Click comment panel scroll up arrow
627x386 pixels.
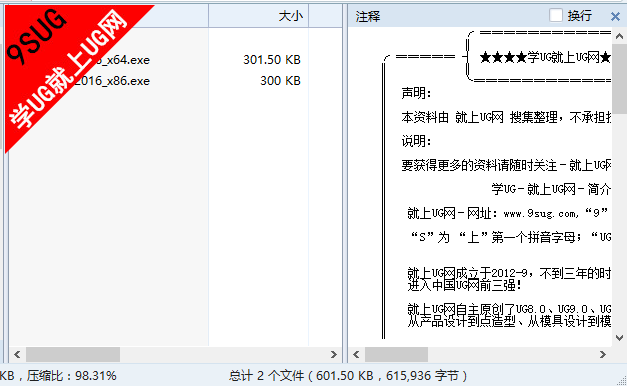tap(619, 36)
